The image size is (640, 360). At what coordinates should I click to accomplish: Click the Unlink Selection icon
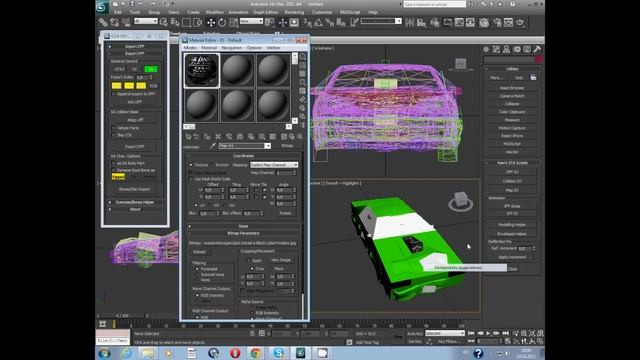tap(115, 22)
